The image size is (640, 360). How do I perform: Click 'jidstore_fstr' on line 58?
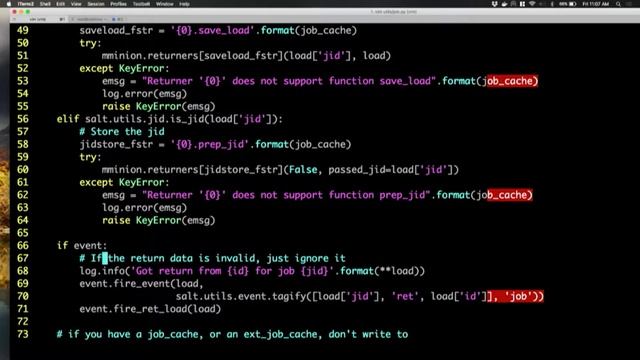116,144
